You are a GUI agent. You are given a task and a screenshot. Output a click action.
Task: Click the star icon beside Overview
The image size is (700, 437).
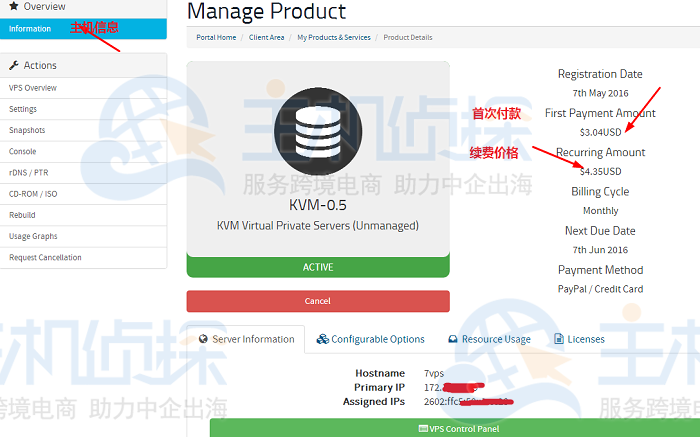pyautogui.click(x=13, y=6)
